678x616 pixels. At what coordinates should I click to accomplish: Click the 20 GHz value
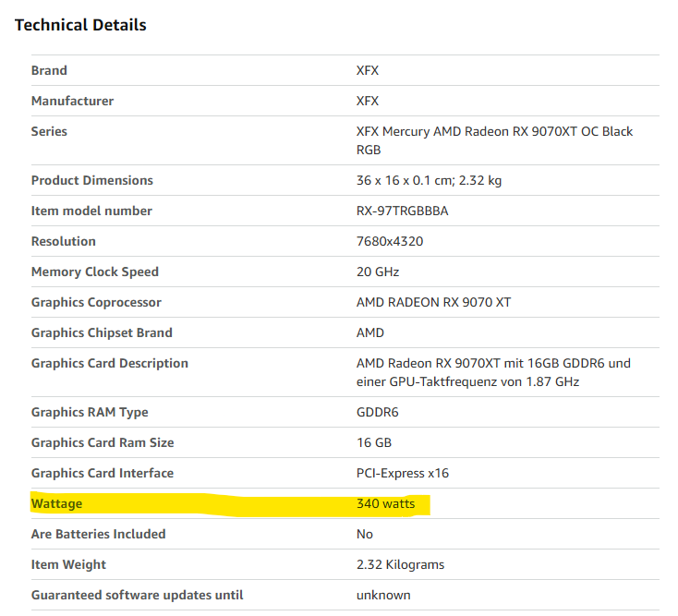(378, 272)
